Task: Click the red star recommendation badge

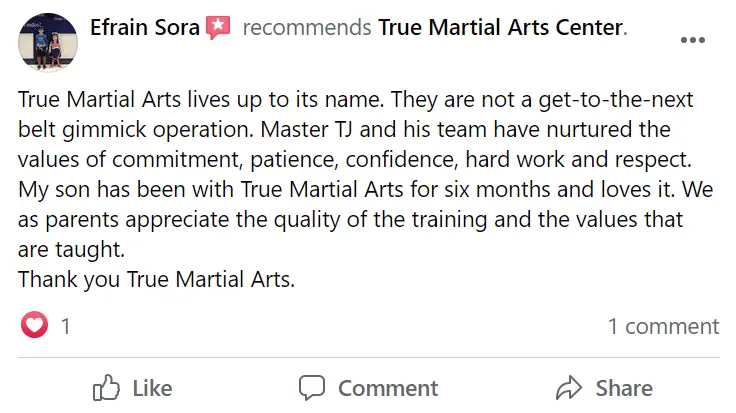Action: pyautogui.click(x=218, y=27)
